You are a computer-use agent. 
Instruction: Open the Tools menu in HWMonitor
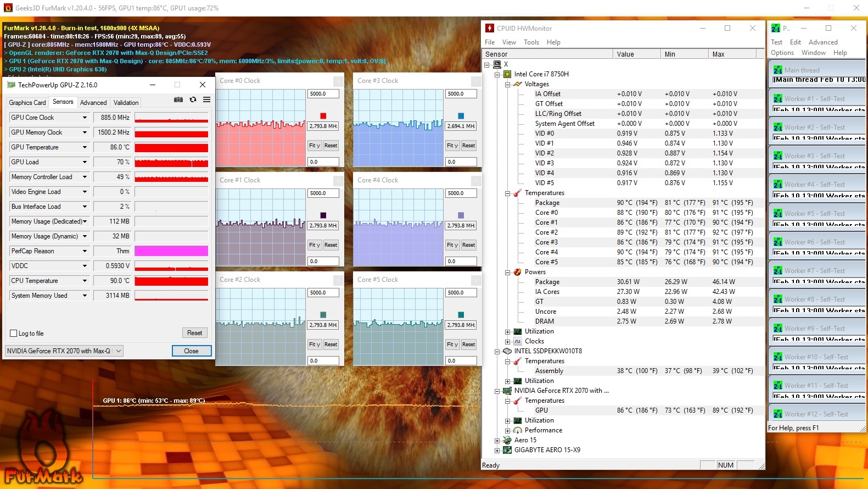point(531,42)
